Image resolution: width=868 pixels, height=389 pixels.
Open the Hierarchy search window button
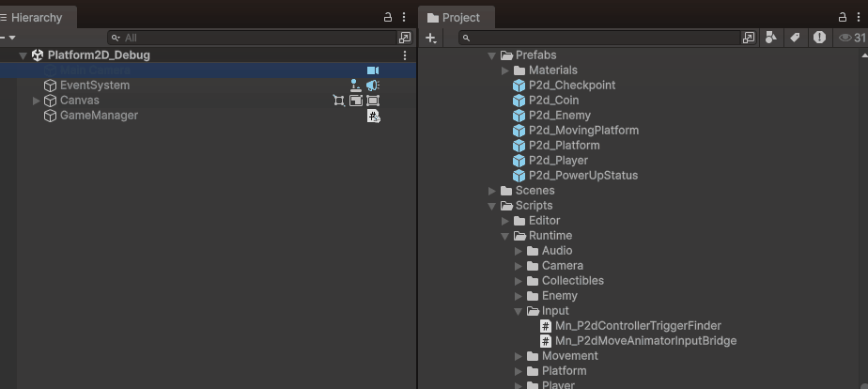click(x=405, y=38)
